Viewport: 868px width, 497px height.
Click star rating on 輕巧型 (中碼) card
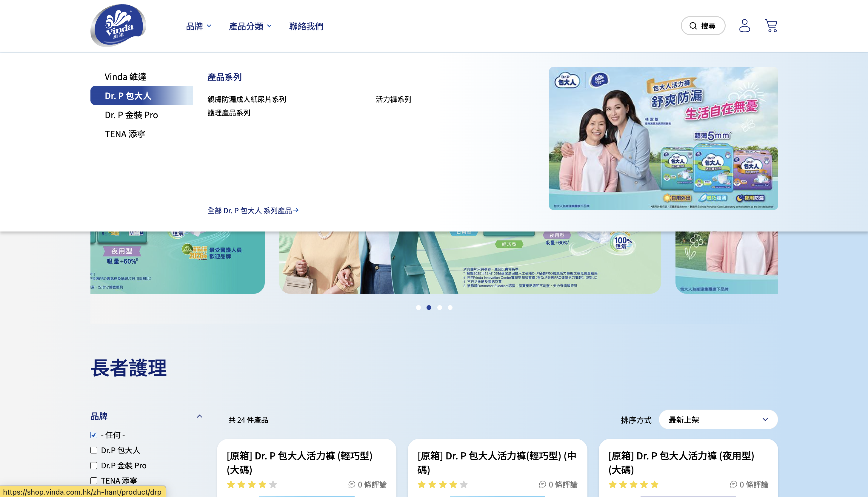443,484
